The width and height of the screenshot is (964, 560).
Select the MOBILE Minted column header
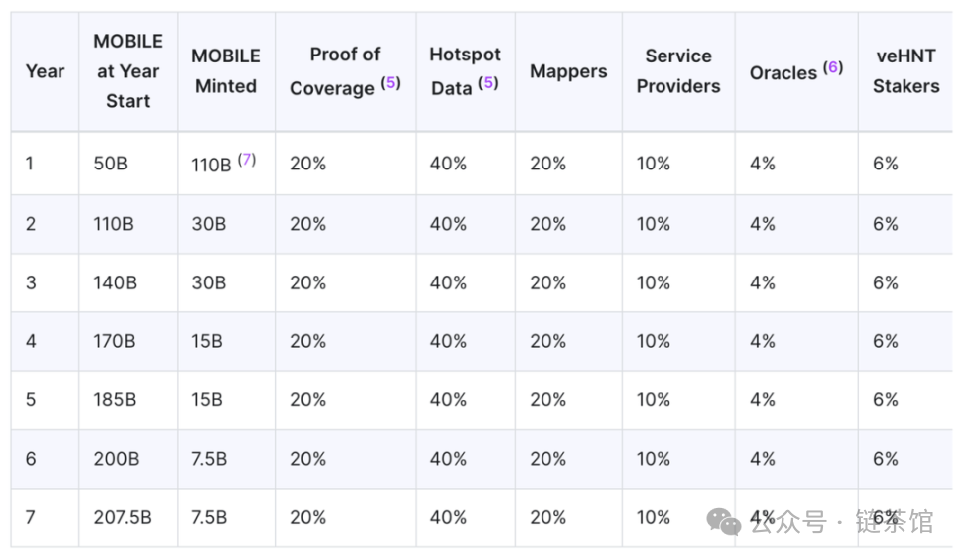pos(226,71)
